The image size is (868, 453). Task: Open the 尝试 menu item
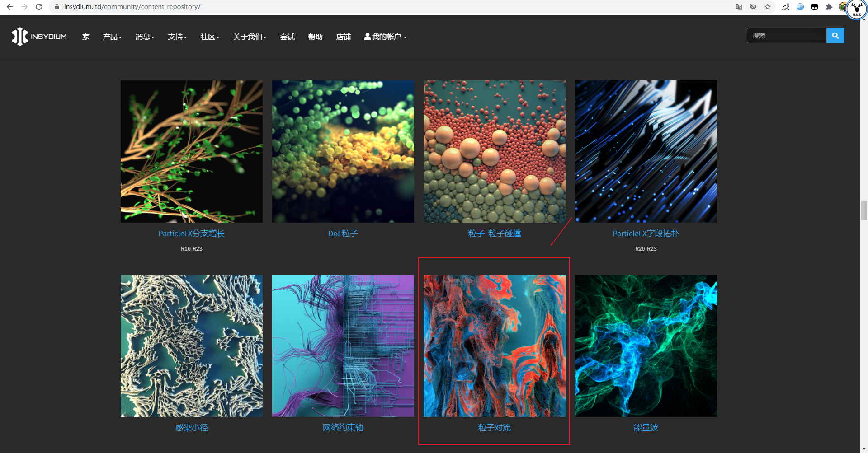[288, 37]
